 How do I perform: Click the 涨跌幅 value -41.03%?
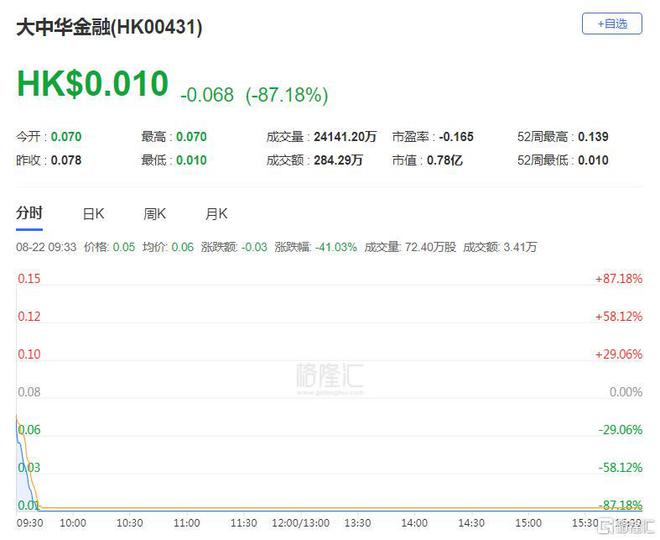336,247
